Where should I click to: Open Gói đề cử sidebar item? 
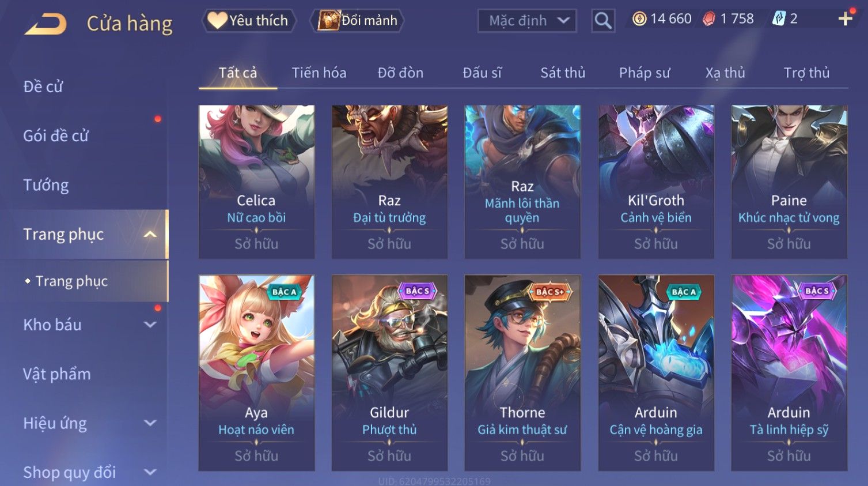(x=56, y=136)
